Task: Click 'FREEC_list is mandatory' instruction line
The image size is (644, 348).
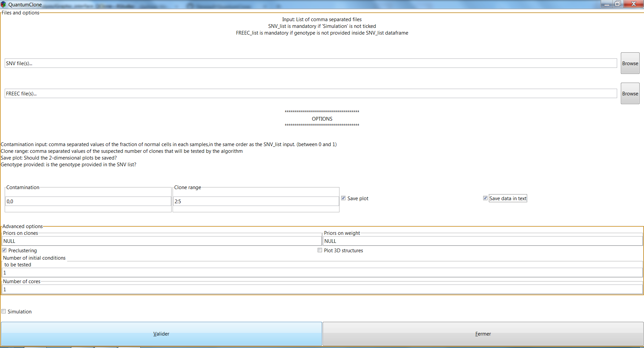Action: click(322, 33)
